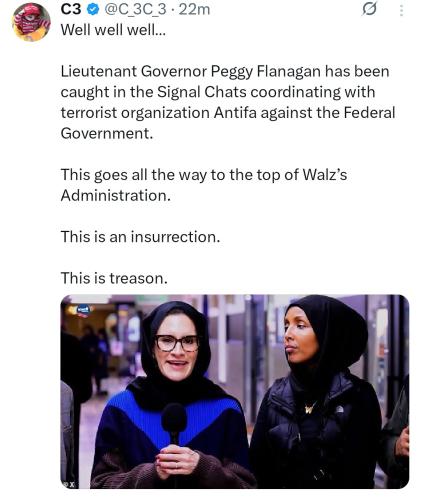Click the gold W necklace pendant
The height and width of the screenshot is (500, 421).
[x=310, y=408]
